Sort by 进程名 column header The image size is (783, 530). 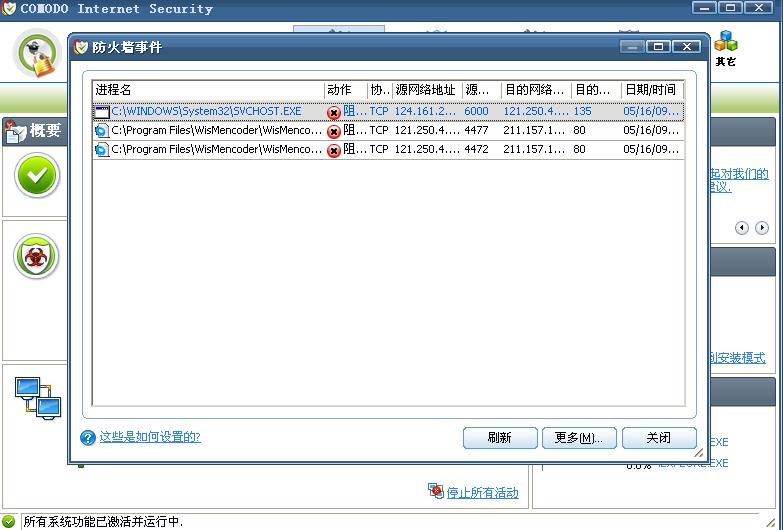pos(208,90)
